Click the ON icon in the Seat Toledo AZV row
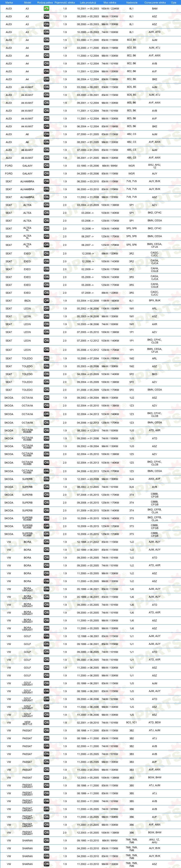The height and width of the screenshot is (868, 181). pyautogui.click(x=47, y=382)
